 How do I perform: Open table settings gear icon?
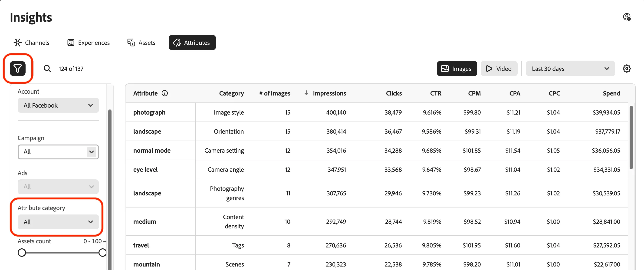pos(627,69)
